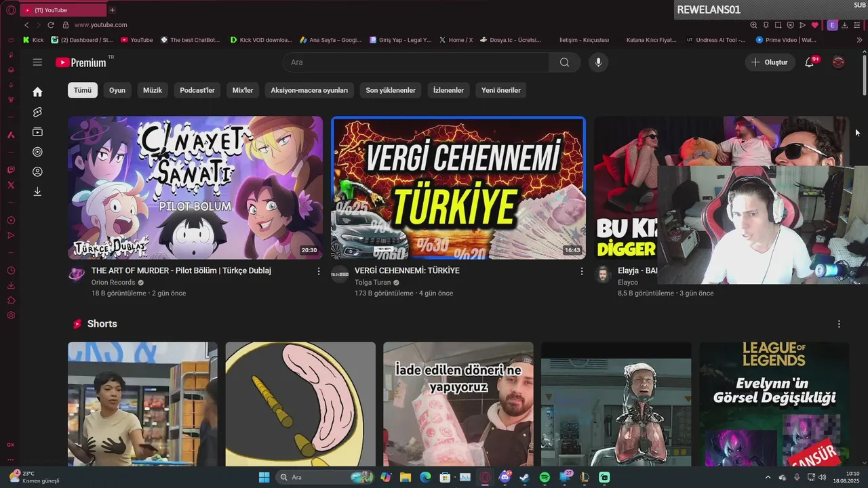The image size is (868, 488).
Task: Open YouTube notifications bell
Action: pyautogui.click(x=810, y=62)
